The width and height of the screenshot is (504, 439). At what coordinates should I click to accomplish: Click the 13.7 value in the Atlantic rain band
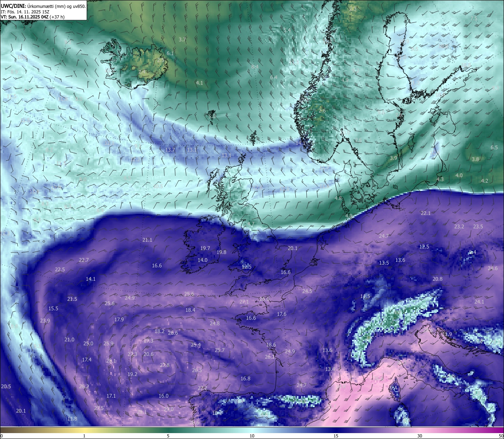(x=170, y=150)
